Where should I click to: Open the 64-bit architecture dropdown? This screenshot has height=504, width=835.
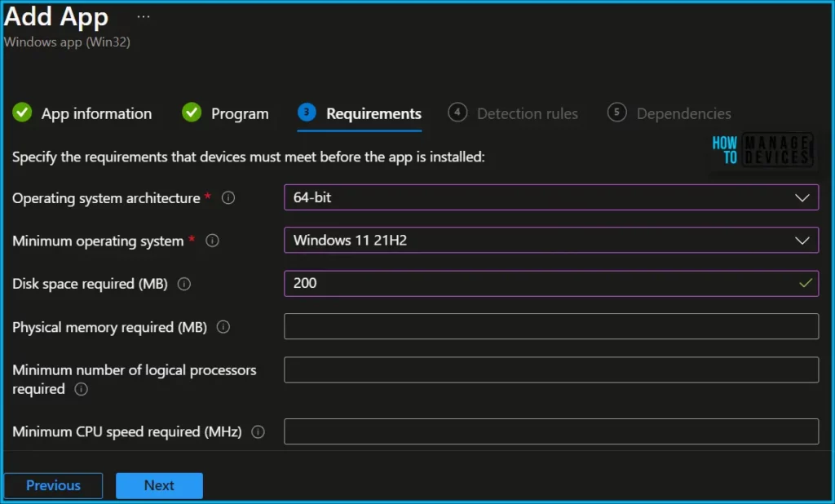551,197
